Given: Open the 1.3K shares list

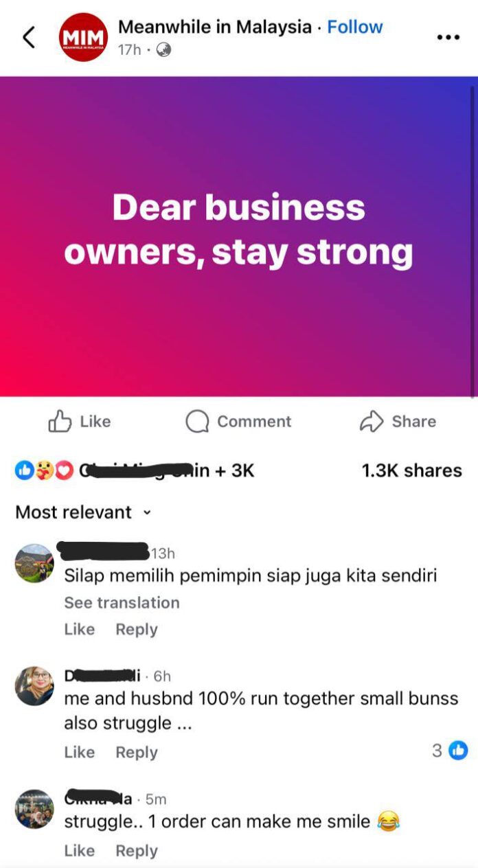Looking at the screenshot, I should [411, 470].
